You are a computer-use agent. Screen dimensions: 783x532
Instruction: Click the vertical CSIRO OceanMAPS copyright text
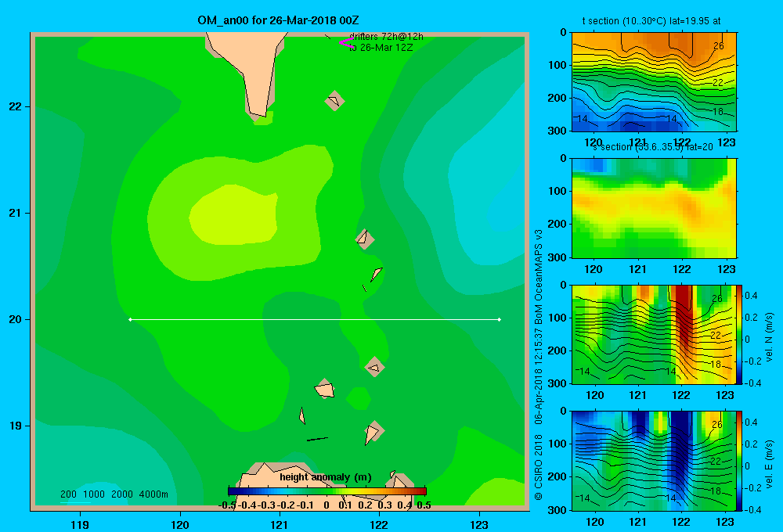(x=539, y=365)
